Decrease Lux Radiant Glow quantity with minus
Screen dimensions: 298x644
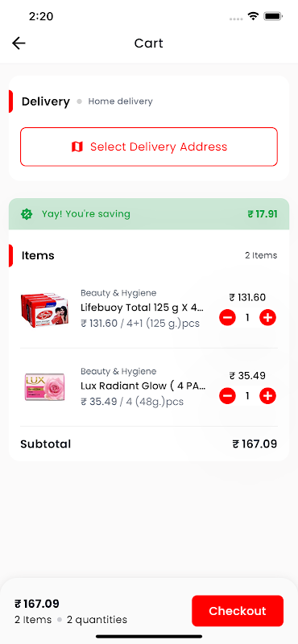pos(227,396)
